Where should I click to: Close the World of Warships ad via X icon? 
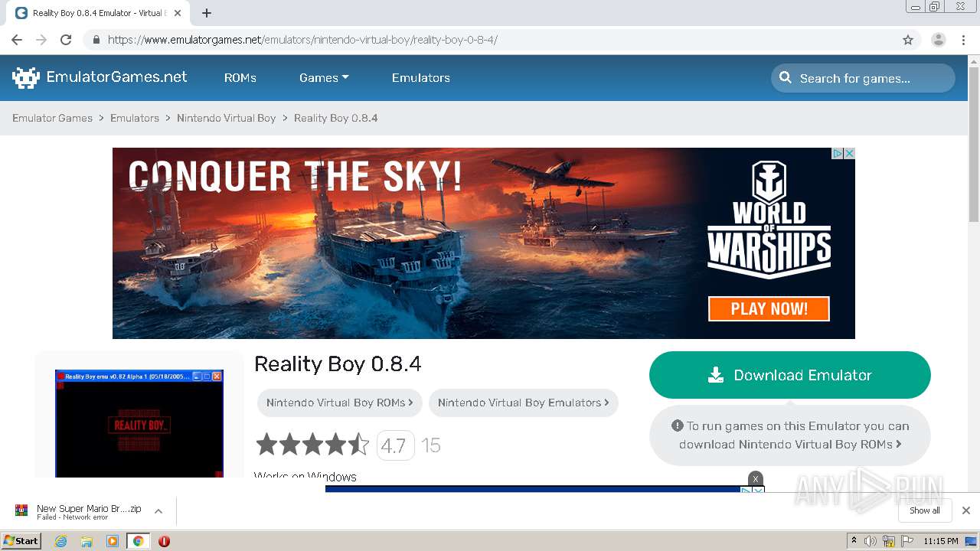pyautogui.click(x=849, y=153)
